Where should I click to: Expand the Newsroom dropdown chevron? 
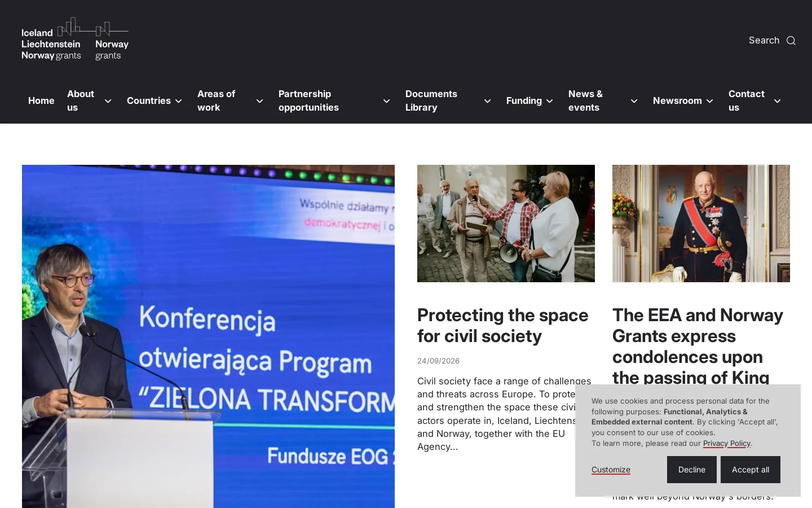coord(710,101)
